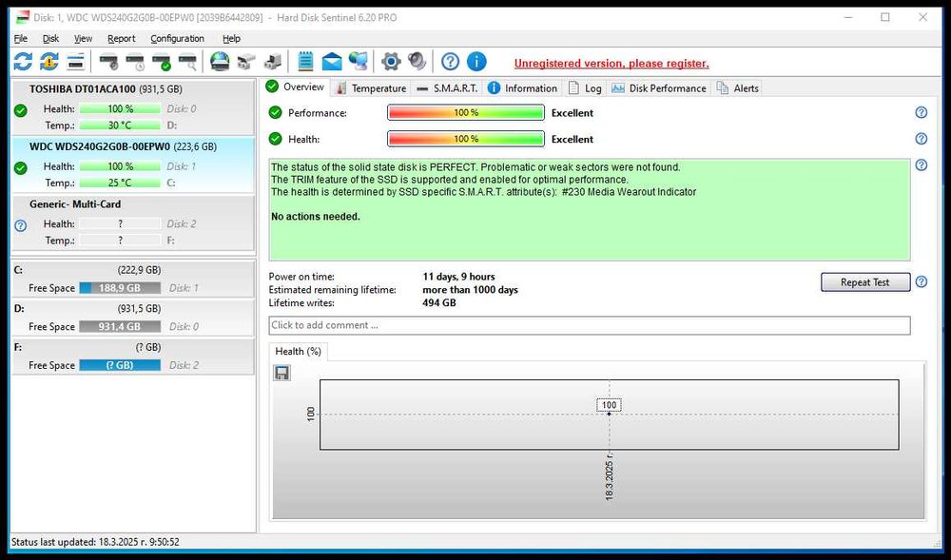Select Generic- Multi-Card disk entry

(x=133, y=222)
